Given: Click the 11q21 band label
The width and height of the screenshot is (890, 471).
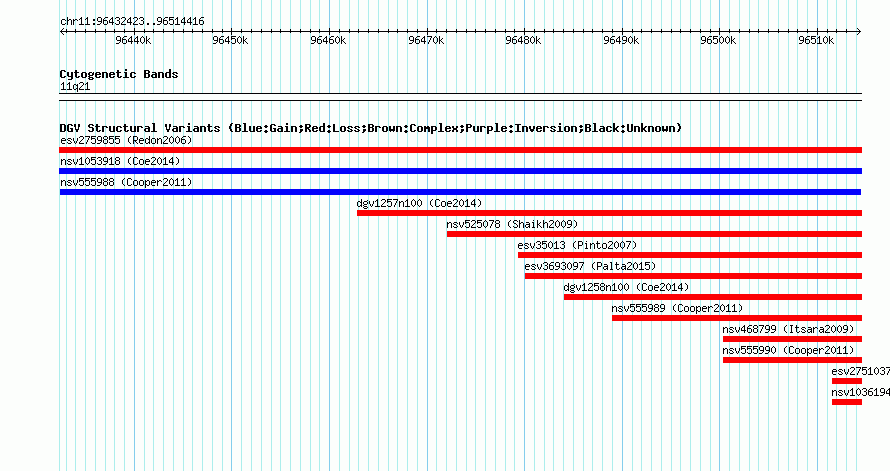Looking at the screenshot, I should [x=75, y=86].
